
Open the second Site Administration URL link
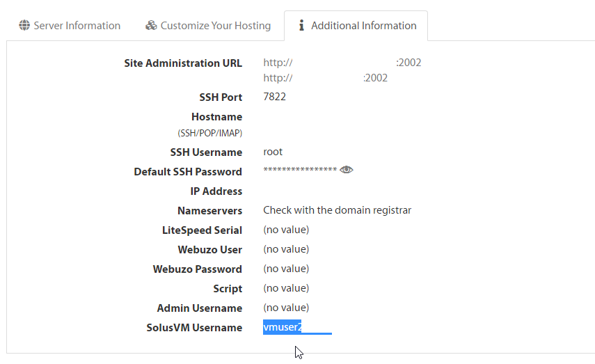[325, 78]
